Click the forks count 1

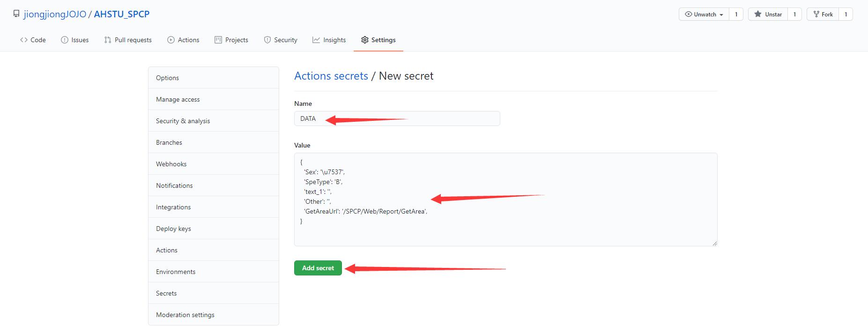point(846,14)
